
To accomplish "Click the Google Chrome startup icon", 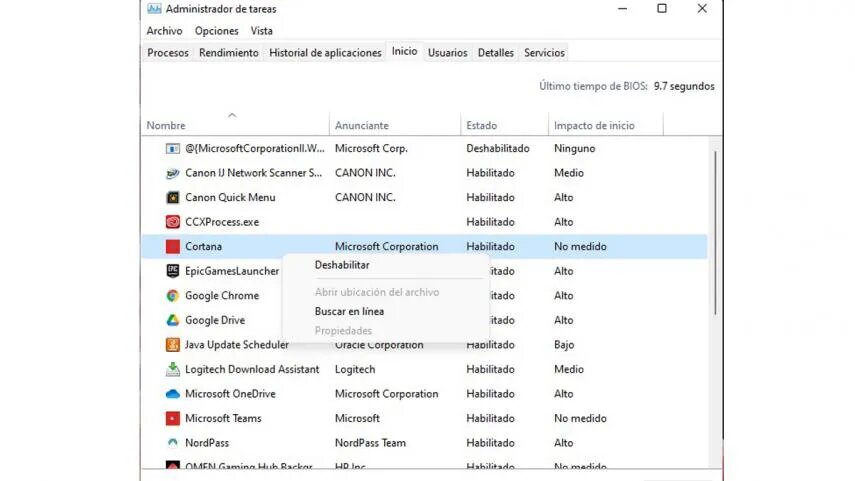I will click(173, 296).
